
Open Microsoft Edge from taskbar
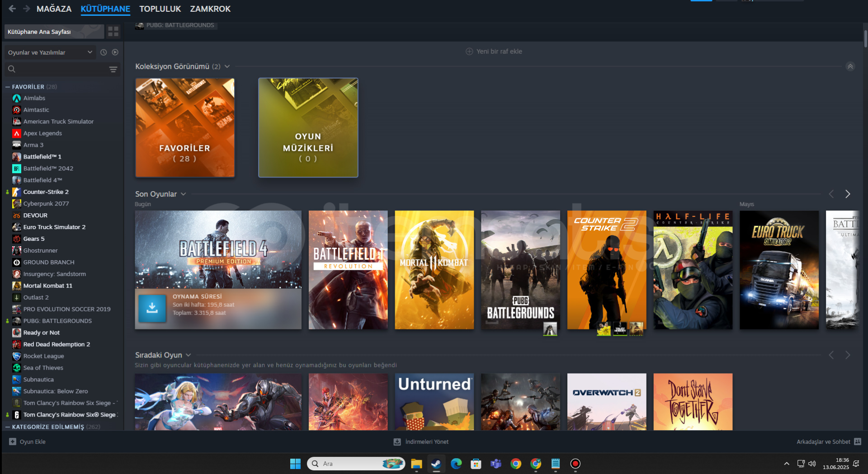456,464
